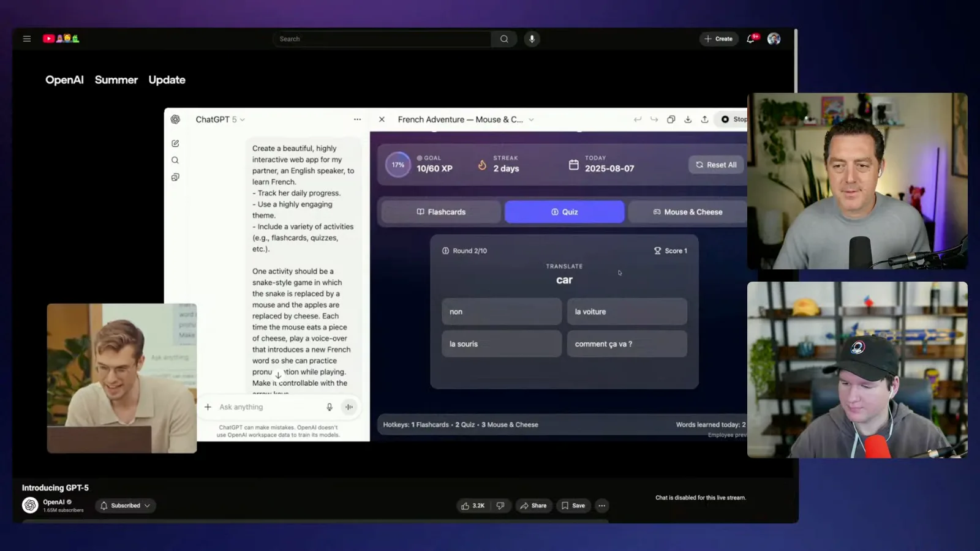Select the Quiz tab
980x551 pixels.
[564, 212]
